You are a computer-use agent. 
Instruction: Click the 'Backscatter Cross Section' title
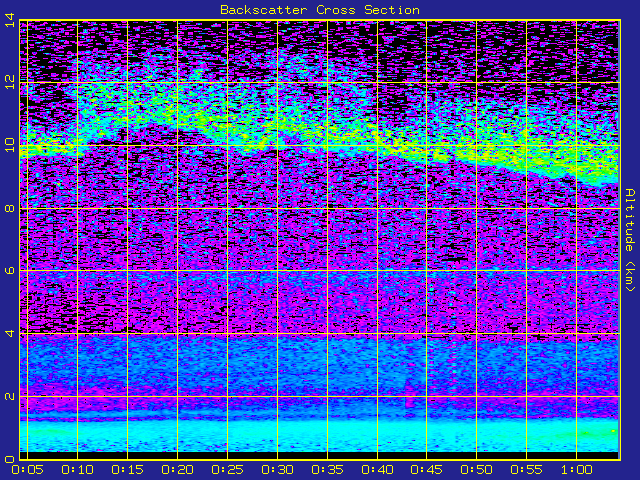click(x=320, y=10)
